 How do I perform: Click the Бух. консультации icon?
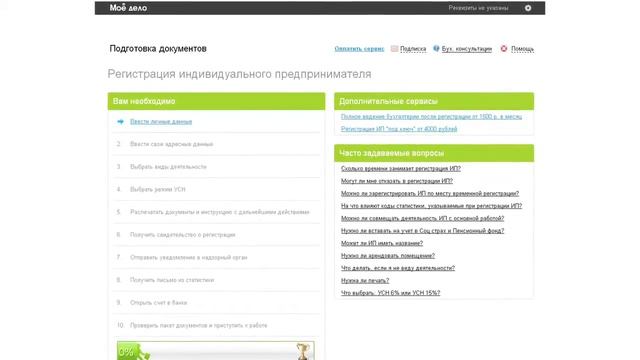coord(436,49)
